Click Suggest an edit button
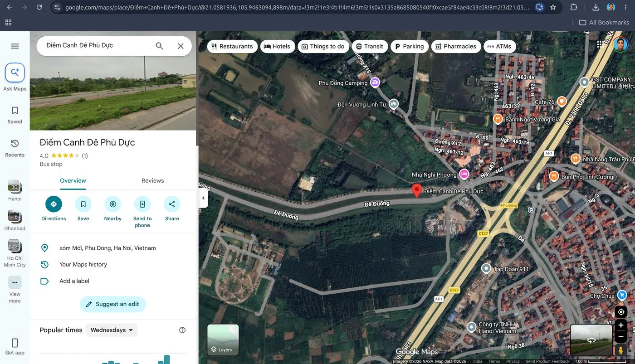 (x=113, y=304)
